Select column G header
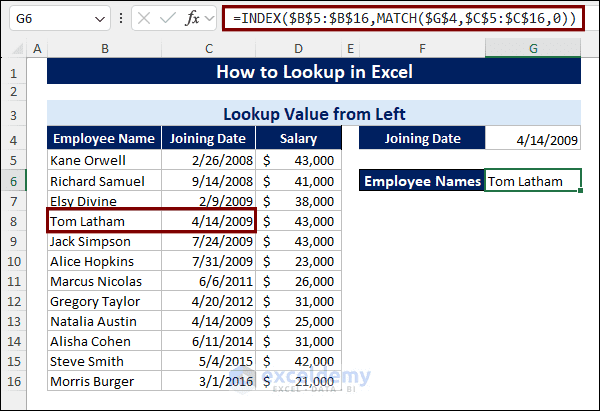Viewport: 600px width, 411px height. click(x=533, y=49)
